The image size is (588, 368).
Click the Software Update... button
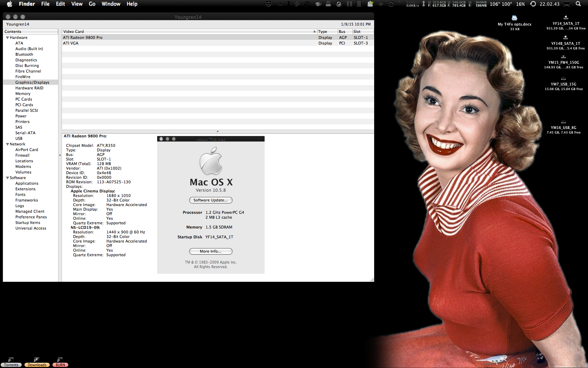211,200
